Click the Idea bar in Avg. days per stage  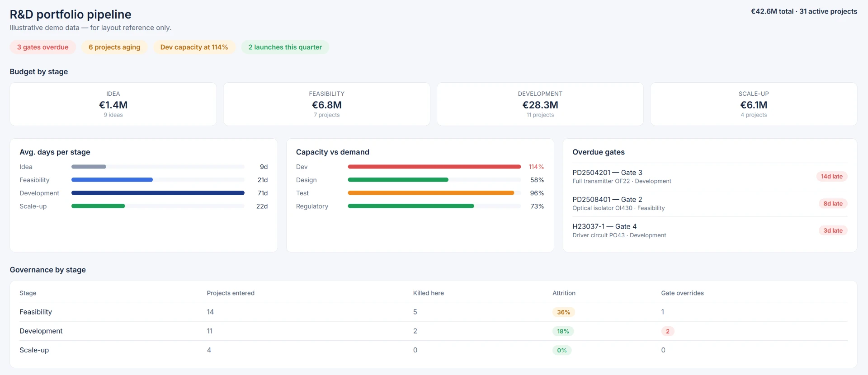coord(89,167)
